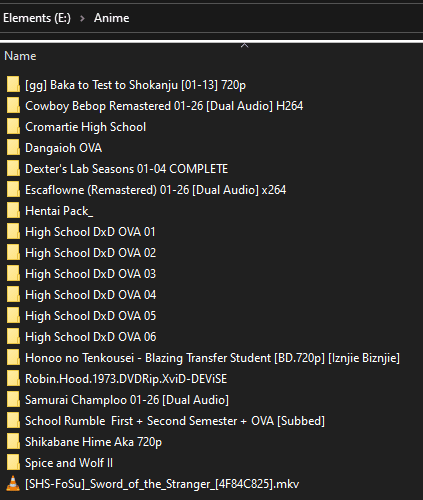Select the name "Shikabane Hime Aka 720p"
The image size is (423, 500).
[94, 442]
